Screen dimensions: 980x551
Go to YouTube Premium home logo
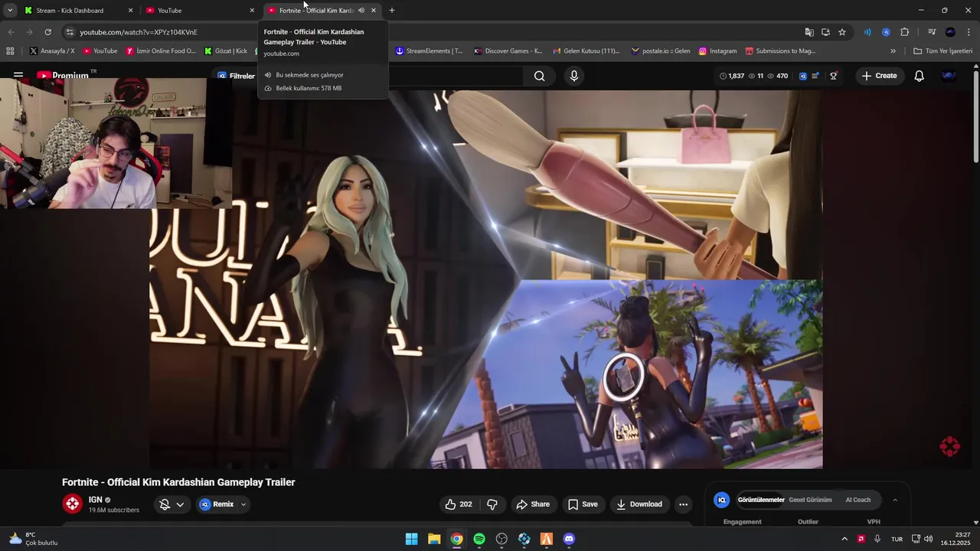[x=64, y=75]
